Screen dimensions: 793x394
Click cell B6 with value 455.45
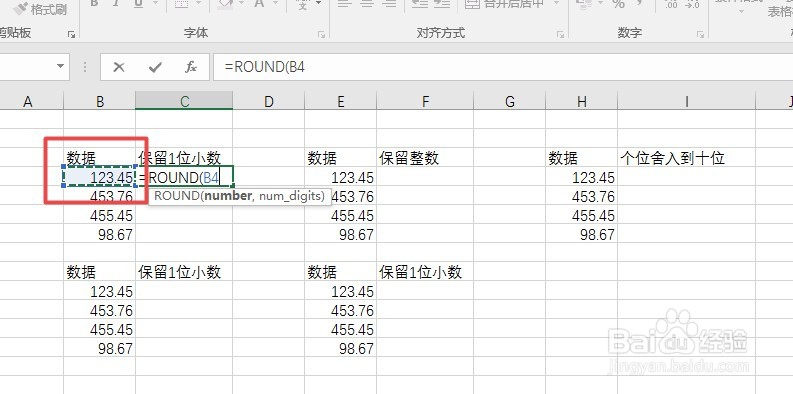pos(100,215)
